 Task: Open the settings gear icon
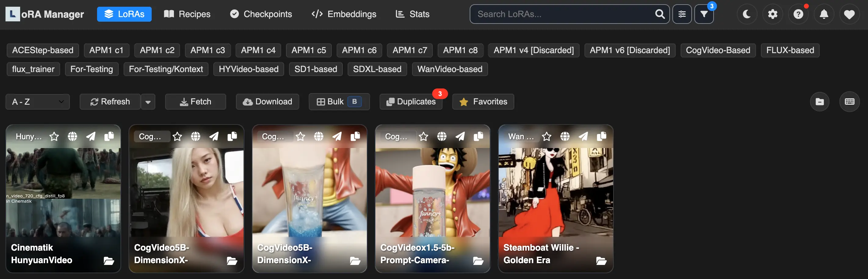(772, 14)
